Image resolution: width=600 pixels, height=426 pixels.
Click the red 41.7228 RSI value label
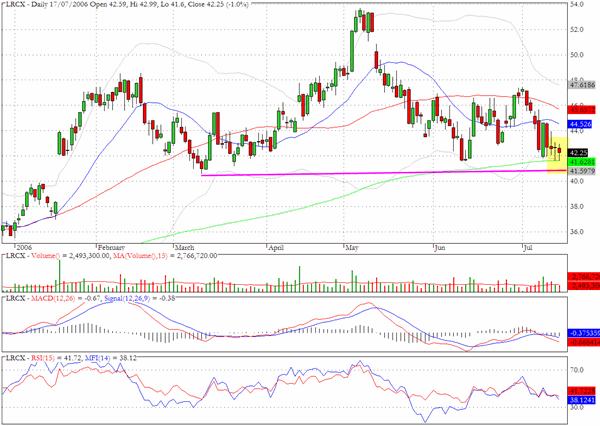point(582,391)
